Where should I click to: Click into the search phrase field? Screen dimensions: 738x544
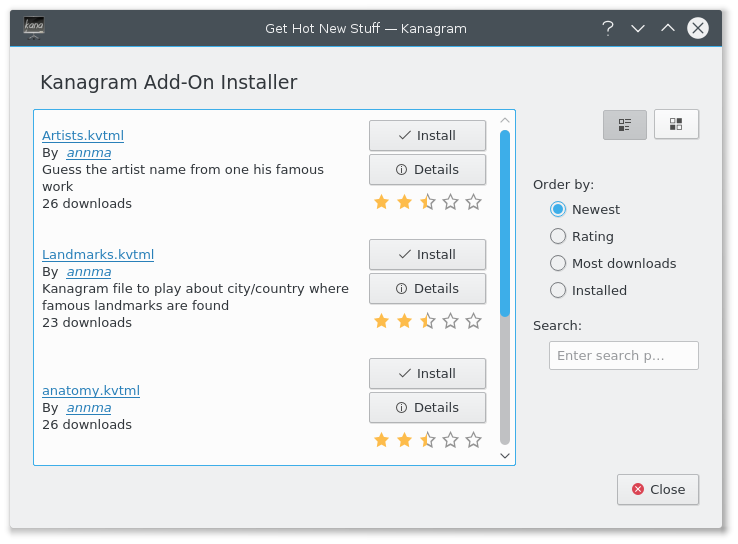click(x=624, y=356)
